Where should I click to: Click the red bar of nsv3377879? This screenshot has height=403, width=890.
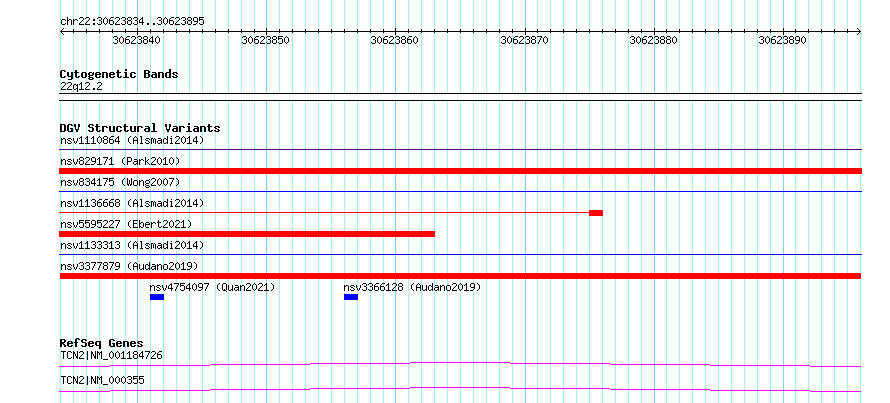(x=460, y=276)
